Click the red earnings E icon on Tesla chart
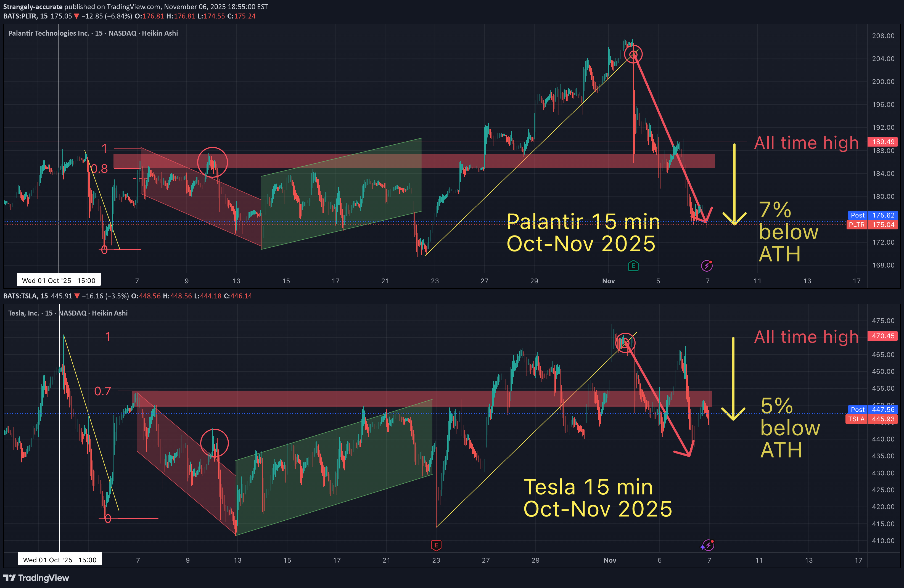 436,545
